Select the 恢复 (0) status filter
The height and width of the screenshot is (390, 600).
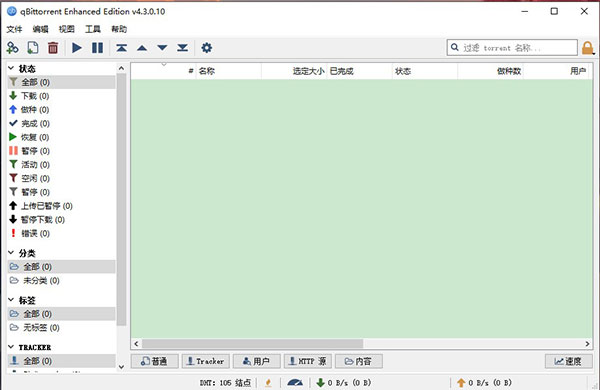coord(61,137)
